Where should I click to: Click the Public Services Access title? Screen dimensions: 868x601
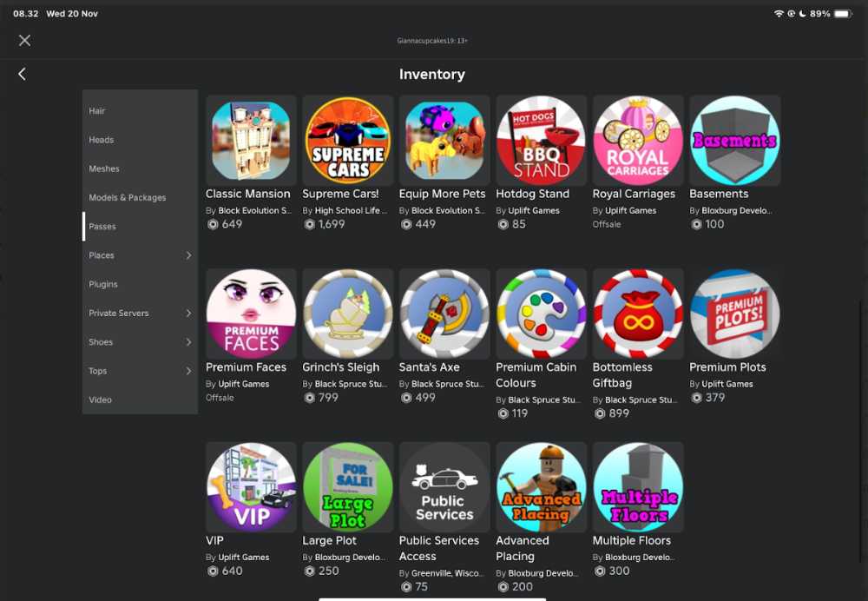coord(439,548)
